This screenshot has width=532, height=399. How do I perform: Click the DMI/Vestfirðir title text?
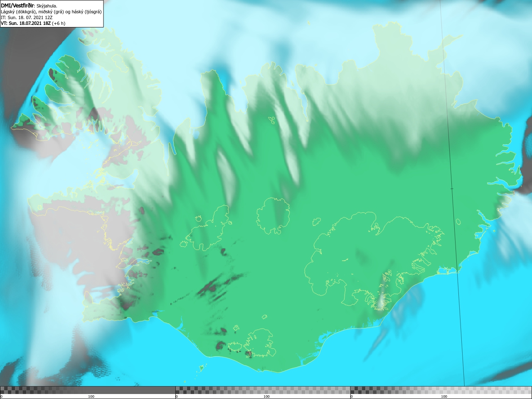(18, 5)
